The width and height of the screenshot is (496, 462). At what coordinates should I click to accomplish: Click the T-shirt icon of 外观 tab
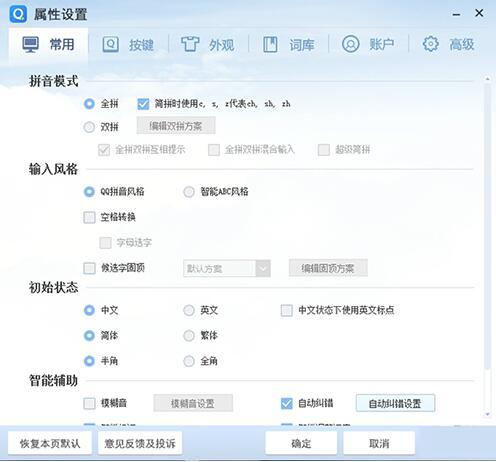point(190,44)
